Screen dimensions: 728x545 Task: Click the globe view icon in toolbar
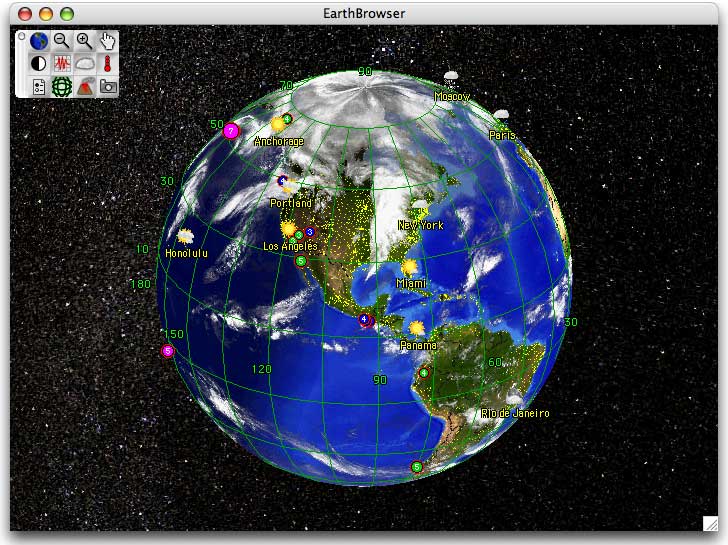tap(39, 41)
